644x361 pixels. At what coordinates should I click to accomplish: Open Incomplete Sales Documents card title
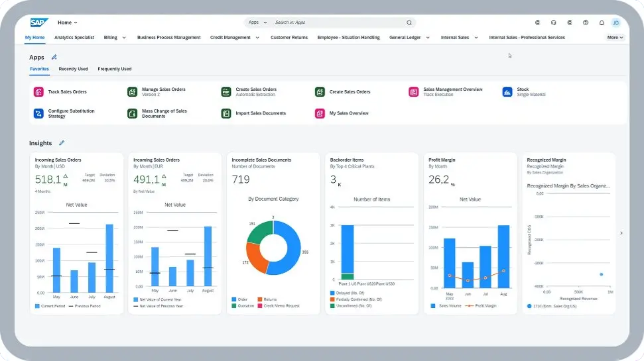pos(261,160)
